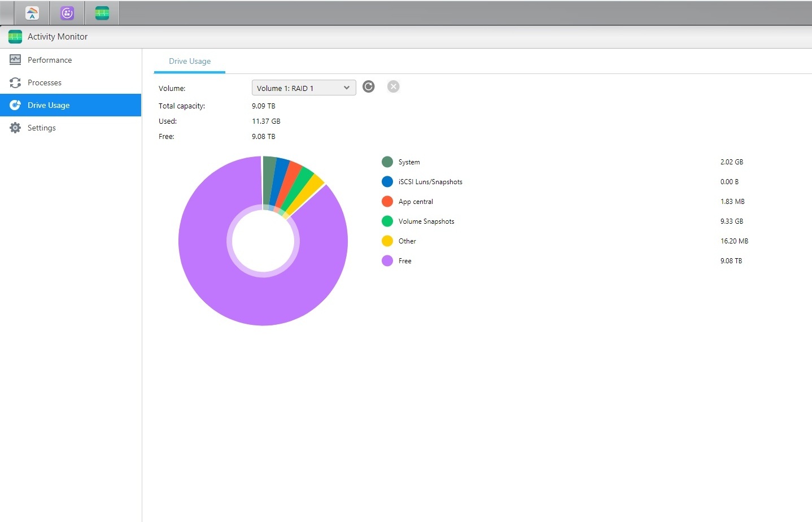The image size is (812, 522).
Task: Click the Drive Usage pie-chart sidebar icon
Action: (15, 105)
